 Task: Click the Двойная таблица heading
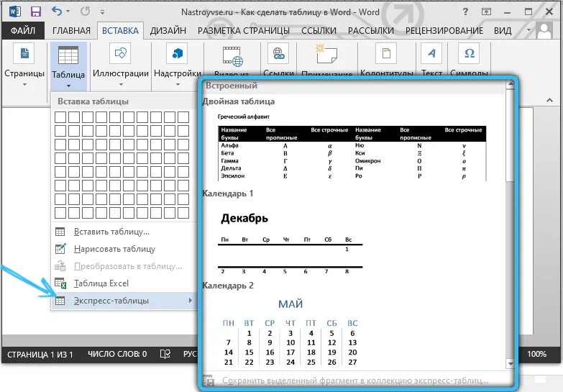[x=239, y=101]
